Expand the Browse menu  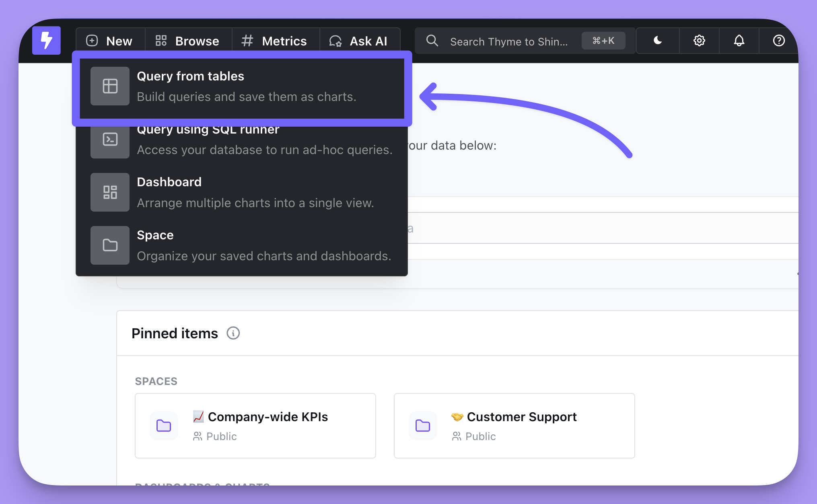pyautogui.click(x=188, y=41)
